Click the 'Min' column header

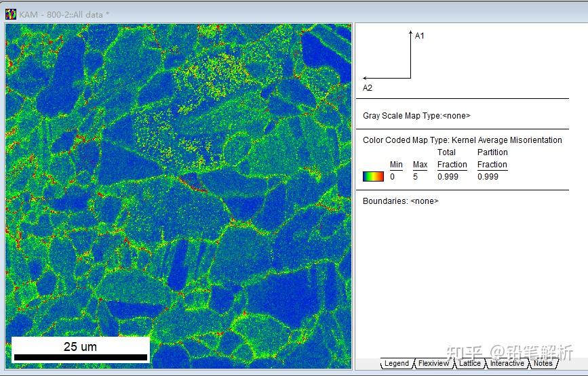[396, 165]
